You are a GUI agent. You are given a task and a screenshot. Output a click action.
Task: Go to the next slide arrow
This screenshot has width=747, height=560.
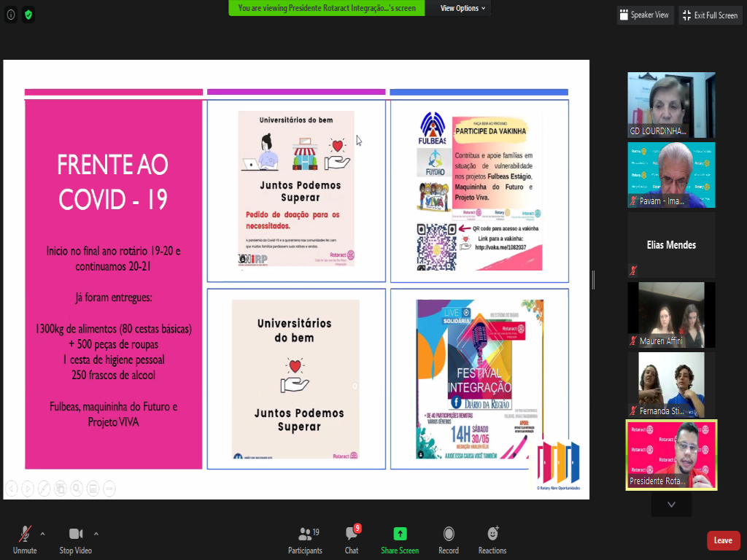pos(27,489)
